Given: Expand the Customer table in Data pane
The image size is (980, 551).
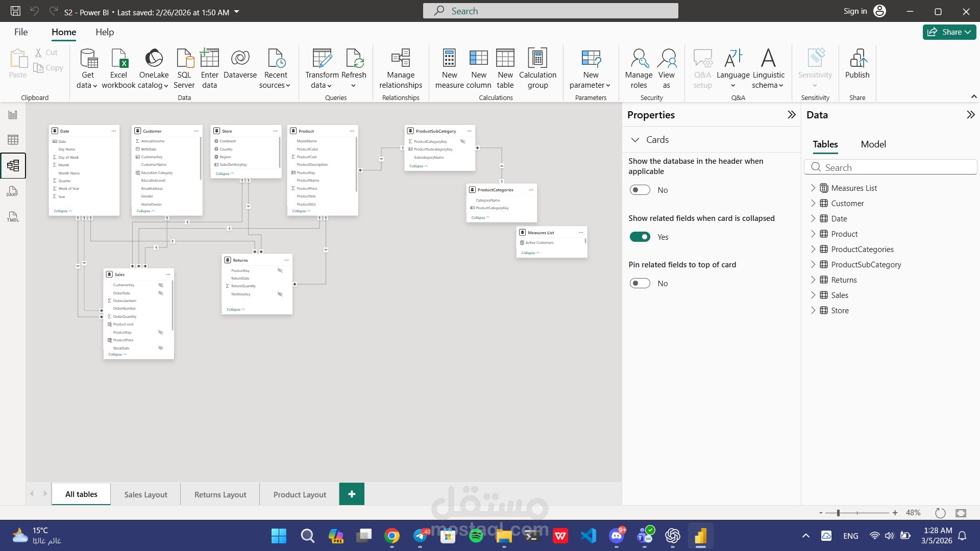Looking at the screenshot, I should coord(813,203).
